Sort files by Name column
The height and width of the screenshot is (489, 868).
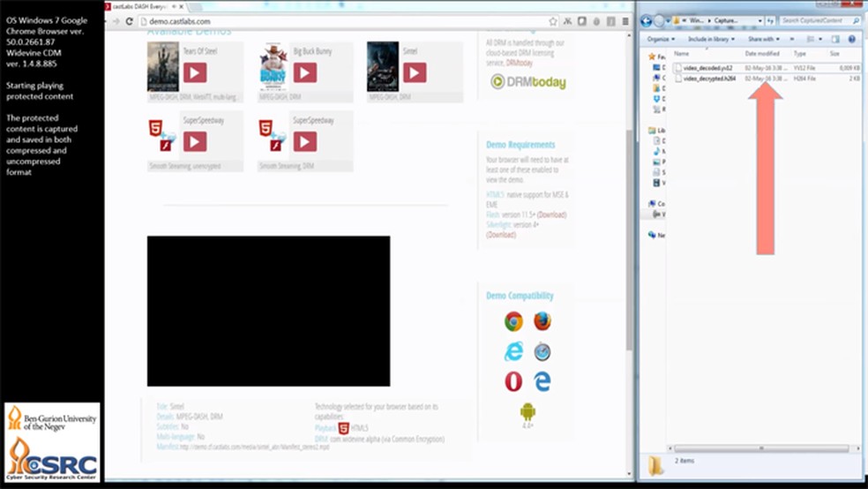click(707, 54)
